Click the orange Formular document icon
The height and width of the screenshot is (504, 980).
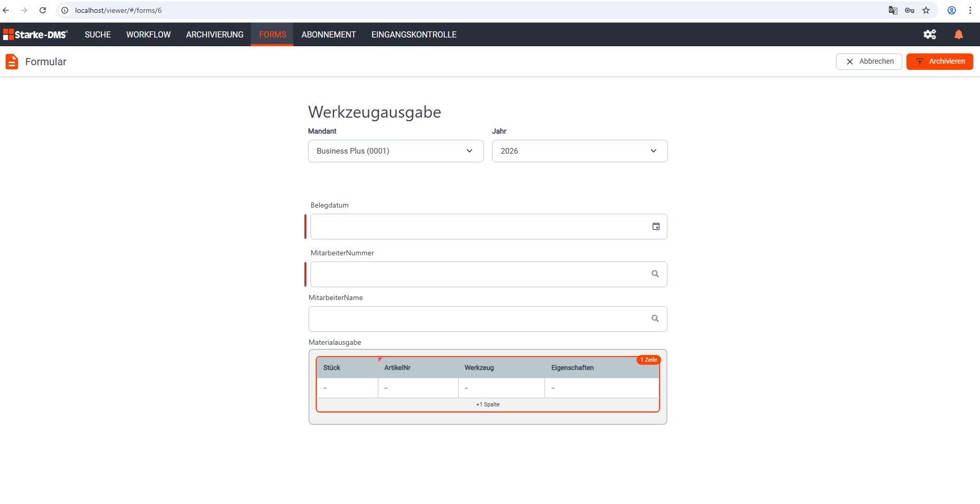click(12, 62)
